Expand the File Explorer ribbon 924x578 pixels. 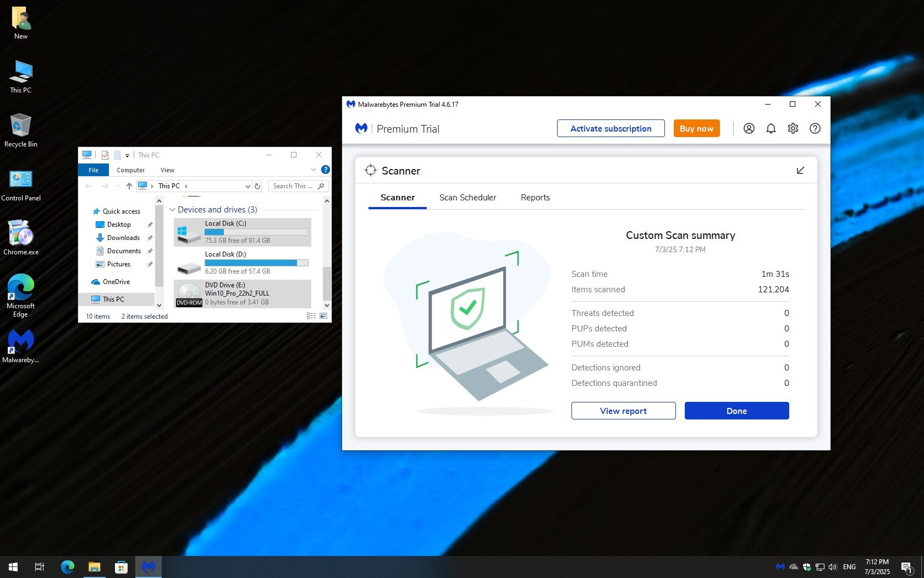click(313, 170)
